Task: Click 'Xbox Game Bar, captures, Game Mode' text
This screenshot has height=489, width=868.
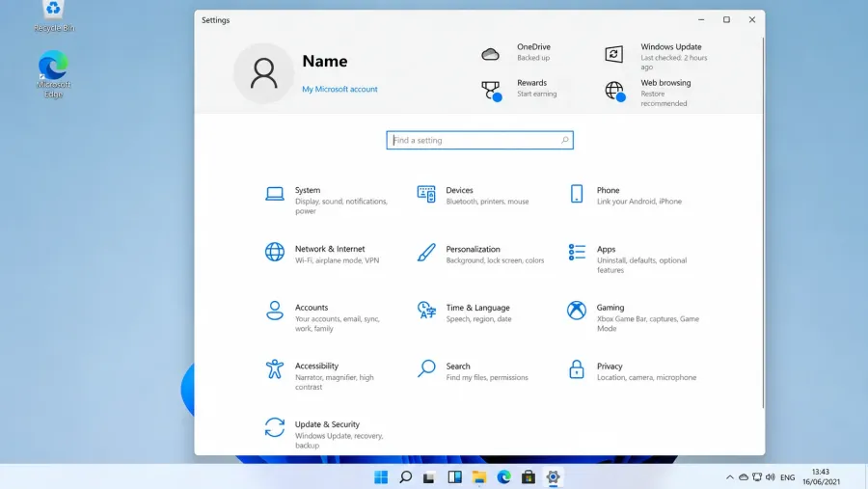Action: point(648,323)
